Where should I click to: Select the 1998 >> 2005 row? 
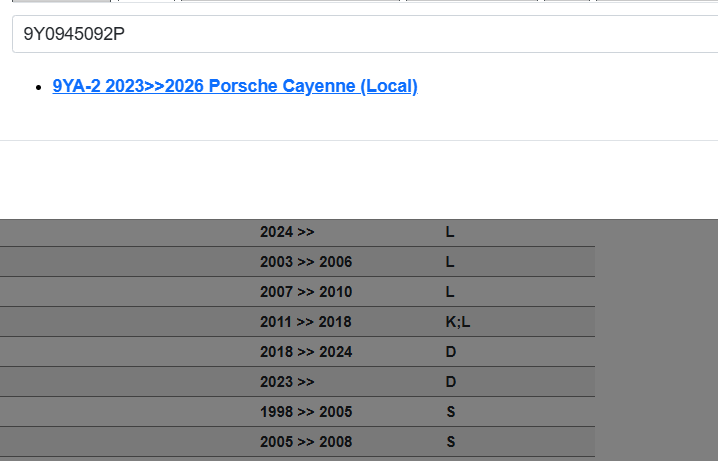point(305,412)
